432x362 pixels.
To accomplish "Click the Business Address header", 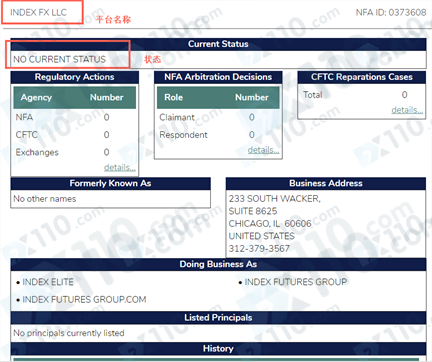I will (x=326, y=183).
